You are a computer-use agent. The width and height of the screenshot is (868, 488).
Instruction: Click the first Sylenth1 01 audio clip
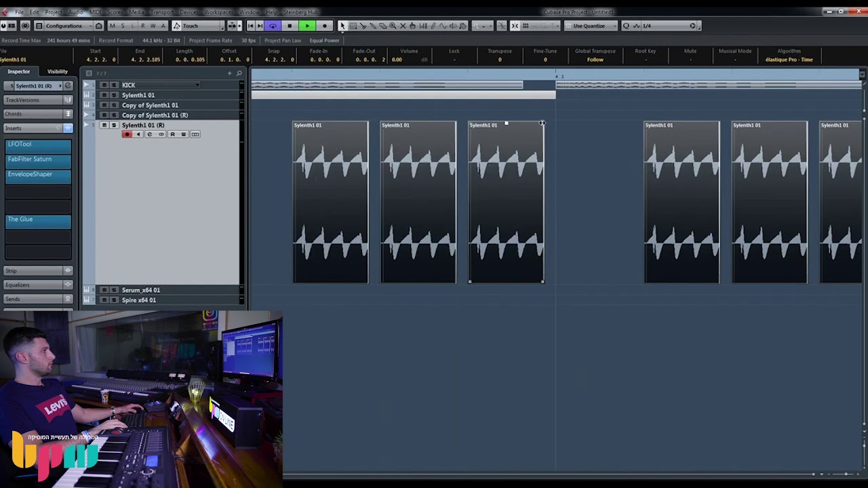click(331, 202)
